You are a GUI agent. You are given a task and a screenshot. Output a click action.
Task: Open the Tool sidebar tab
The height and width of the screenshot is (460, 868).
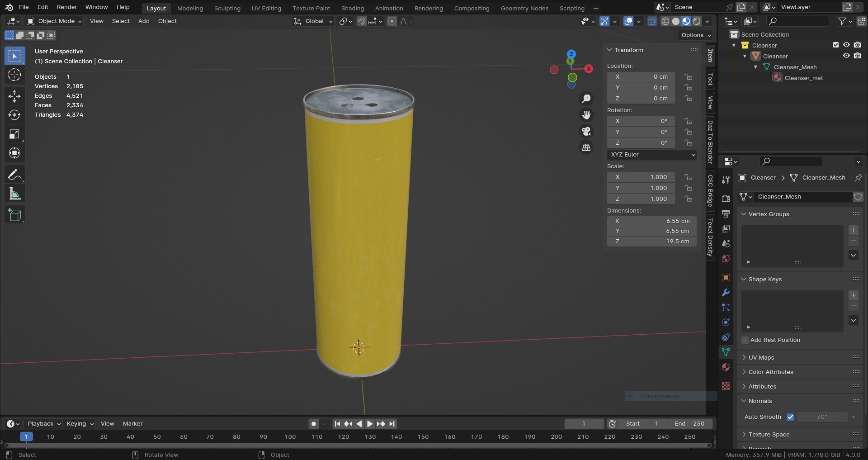pos(710,79)
